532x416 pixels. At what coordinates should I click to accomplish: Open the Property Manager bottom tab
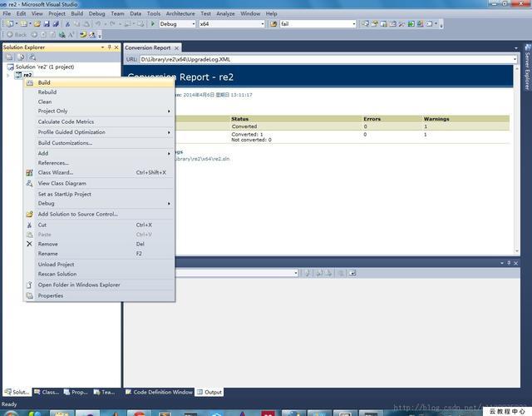(76, 392)
